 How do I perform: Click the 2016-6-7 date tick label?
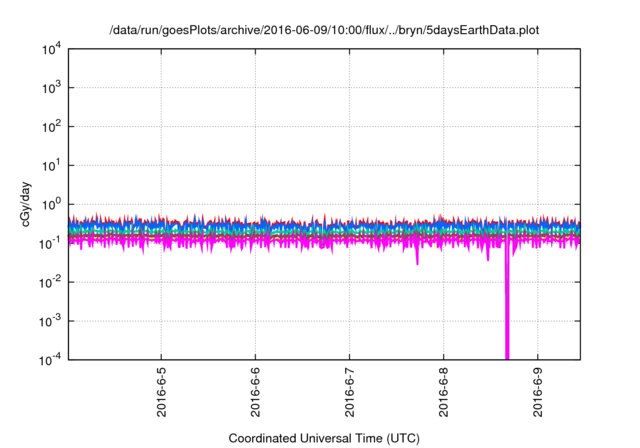point(350,392)
